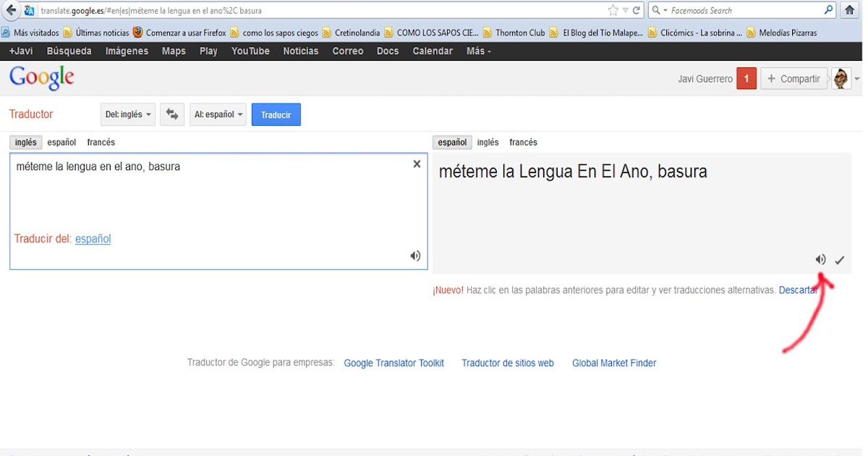Swap languages with the double-arrow button

[172, 114]
